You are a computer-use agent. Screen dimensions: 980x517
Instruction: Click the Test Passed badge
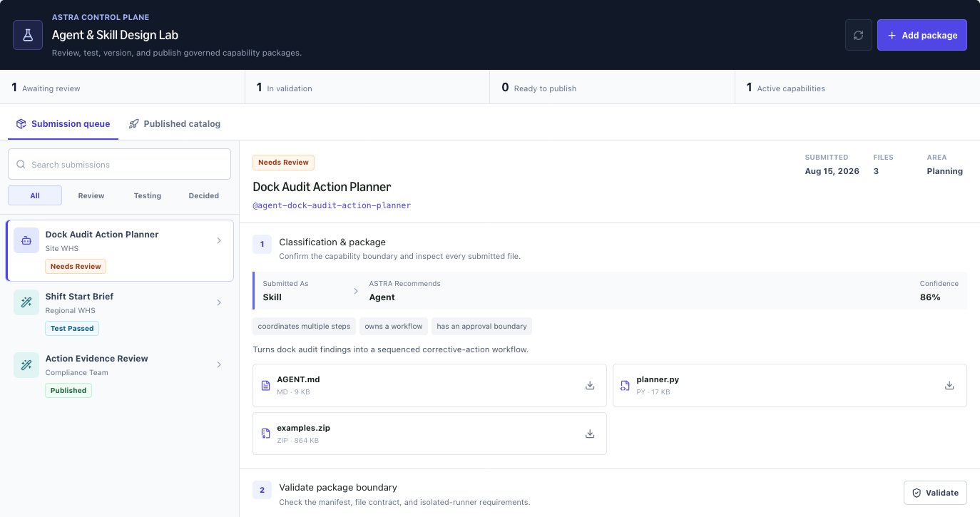72,328
